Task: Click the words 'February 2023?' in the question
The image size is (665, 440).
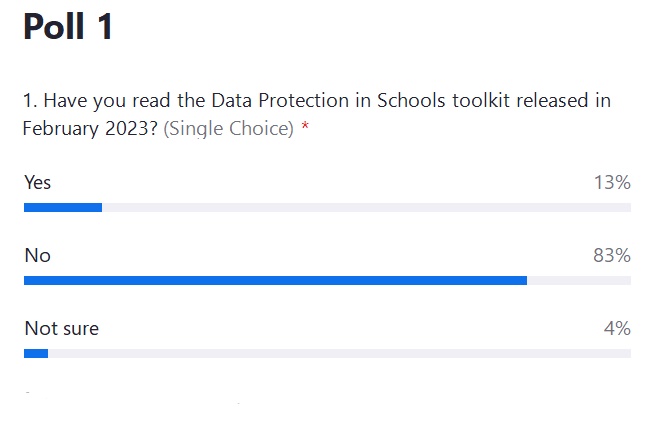Action: coord(90,129)
